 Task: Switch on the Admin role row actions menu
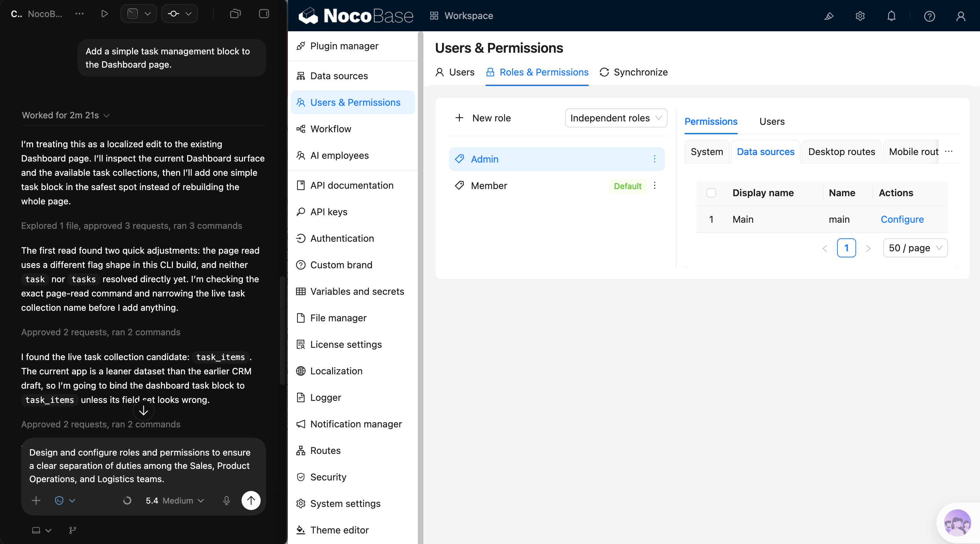click(655, 159)
